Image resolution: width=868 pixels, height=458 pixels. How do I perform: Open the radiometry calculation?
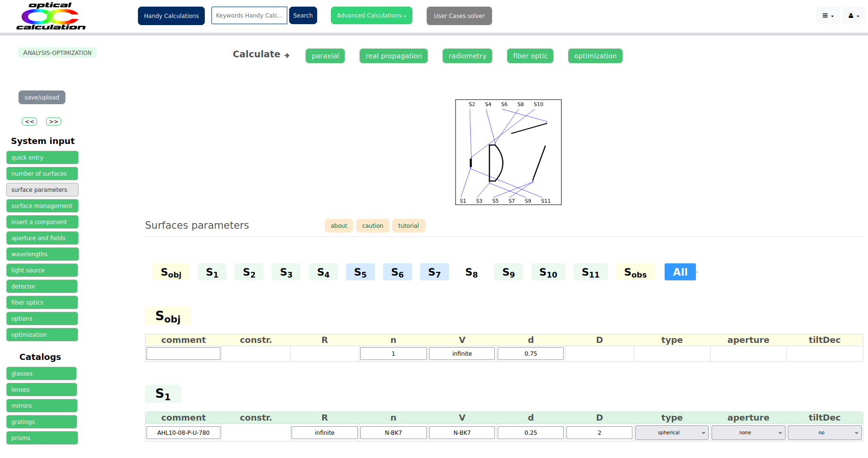467,56
